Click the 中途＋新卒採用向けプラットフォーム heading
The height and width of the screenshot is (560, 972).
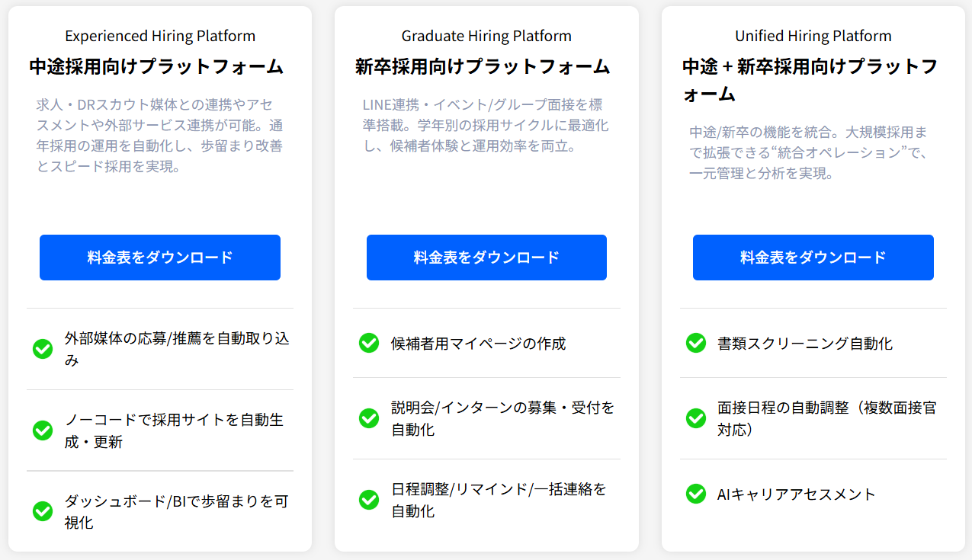[810, 80]
